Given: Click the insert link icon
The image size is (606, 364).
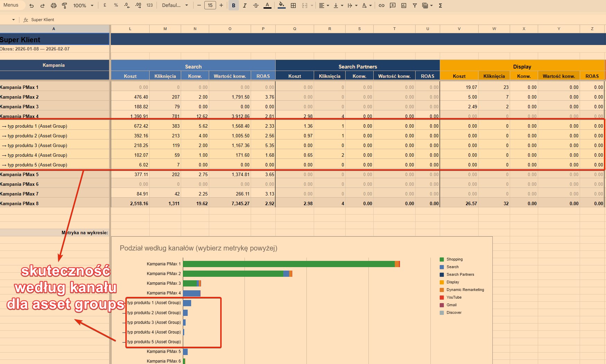Looking at the screenshot, I should (x=381, y=6).
